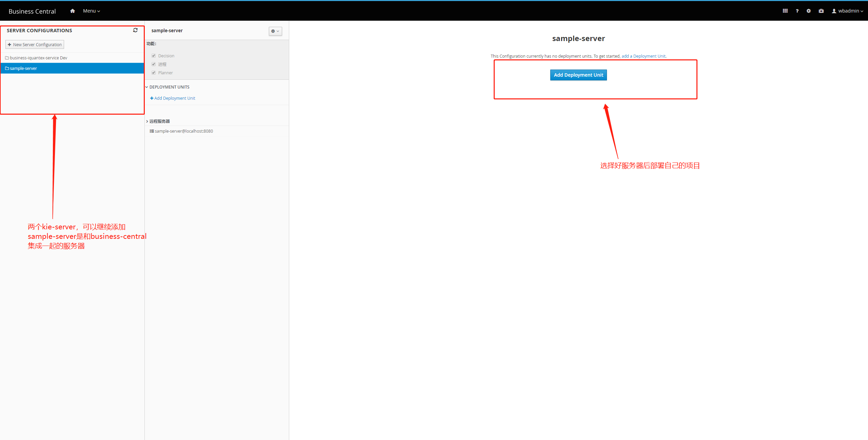Open the apps grid icon
The width and height of the screenshot is (868, 440).
click(785, 11)
